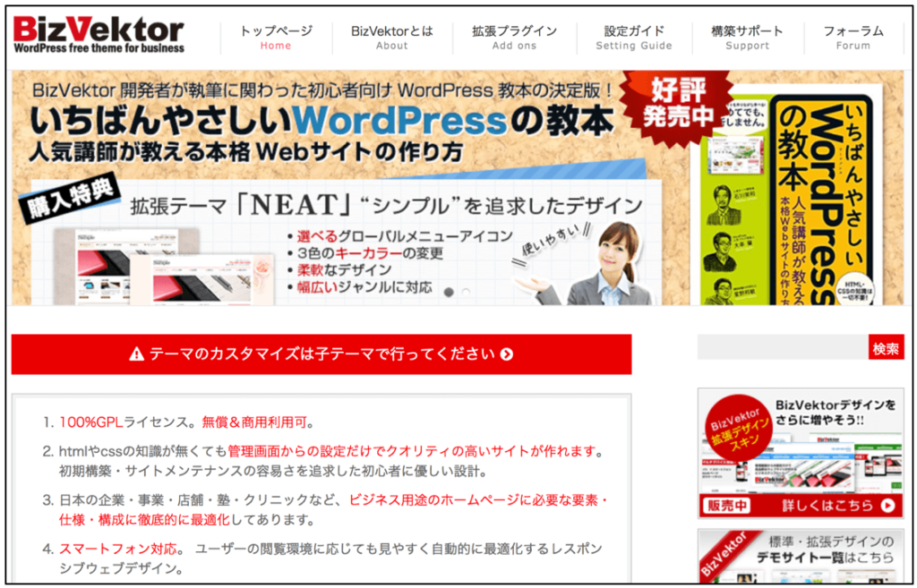Focus the search input field
Viewport: 917px width, 588px height.
click(x=783, y=347)
